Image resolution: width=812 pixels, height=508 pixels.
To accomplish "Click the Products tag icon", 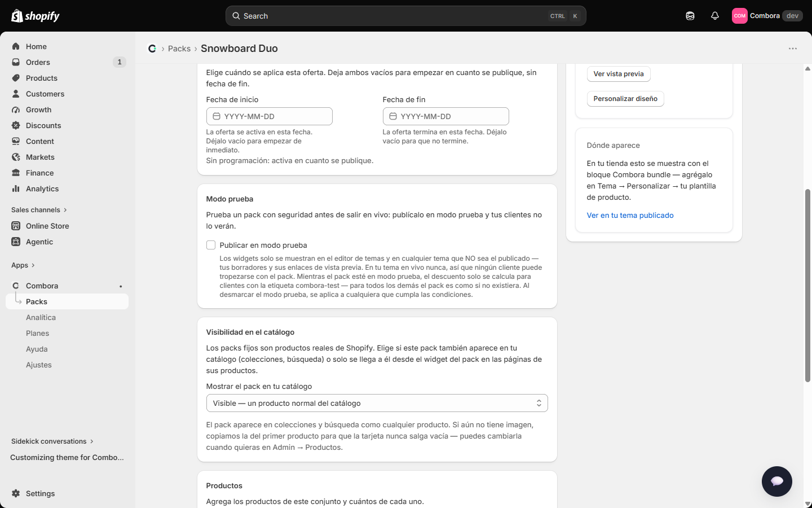I will point(16,78).
